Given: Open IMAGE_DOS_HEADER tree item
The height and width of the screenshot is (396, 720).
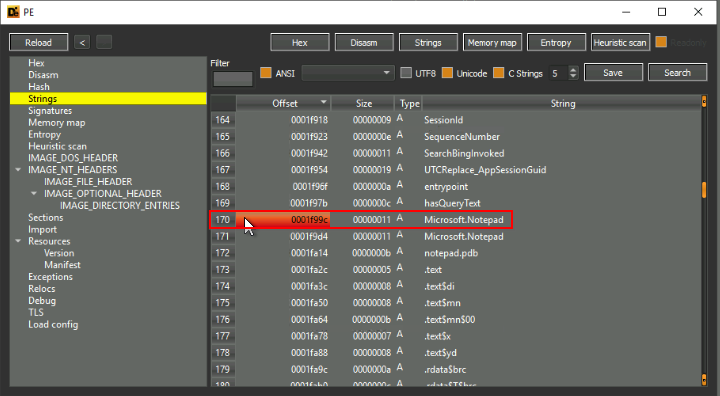Looking at the screenshot, I should click(x=73, y=158).
